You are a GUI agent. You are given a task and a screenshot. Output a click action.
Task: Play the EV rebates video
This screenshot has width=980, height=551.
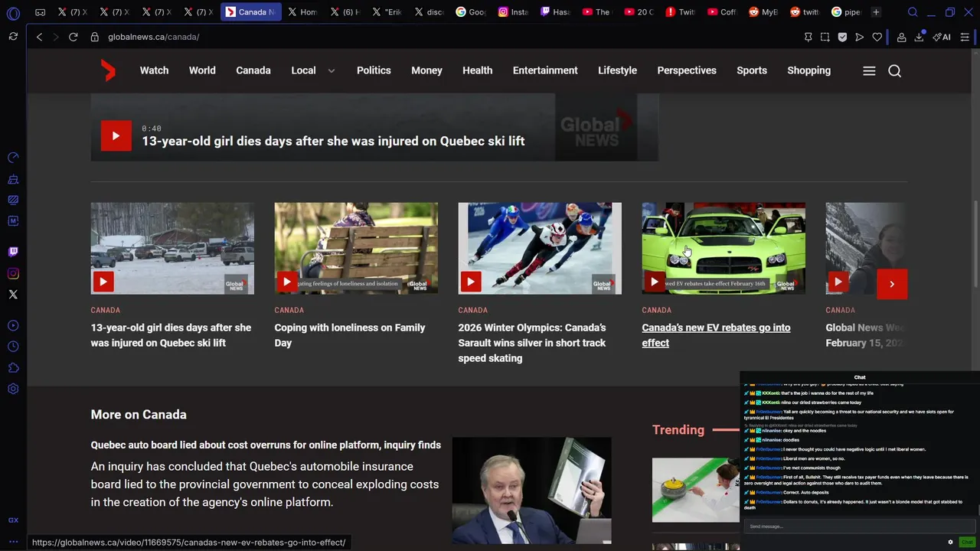tap(655, 282)
